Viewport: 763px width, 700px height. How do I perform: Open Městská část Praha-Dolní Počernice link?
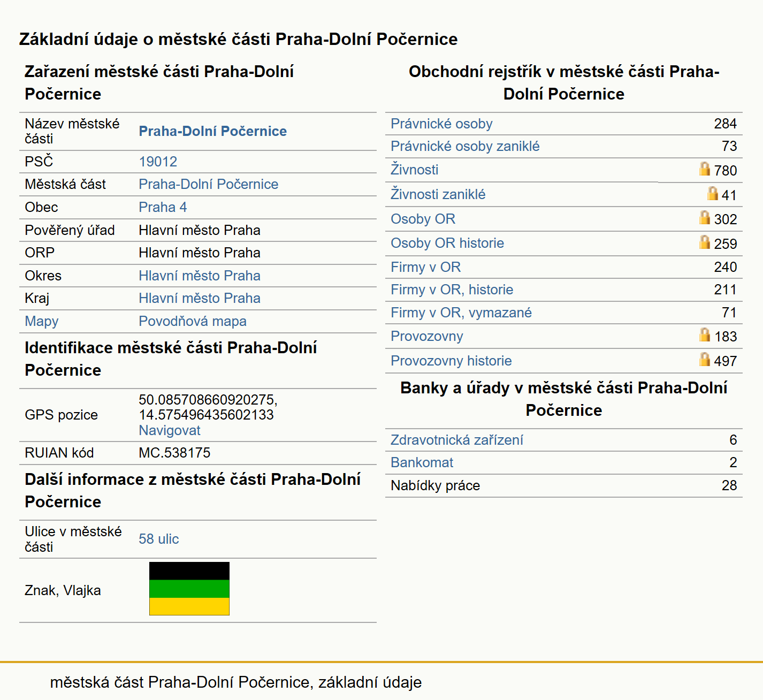(208, 184)
